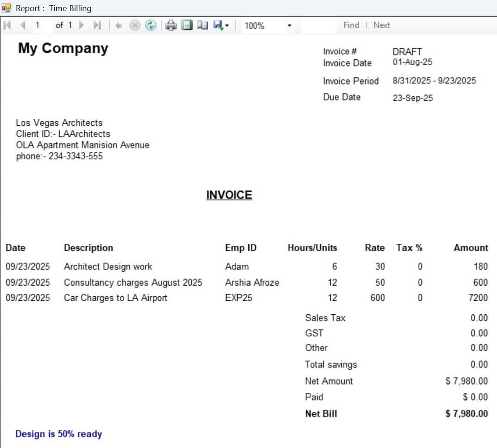
Task: Open the export save dropdown
Action: tap(221, 26)
